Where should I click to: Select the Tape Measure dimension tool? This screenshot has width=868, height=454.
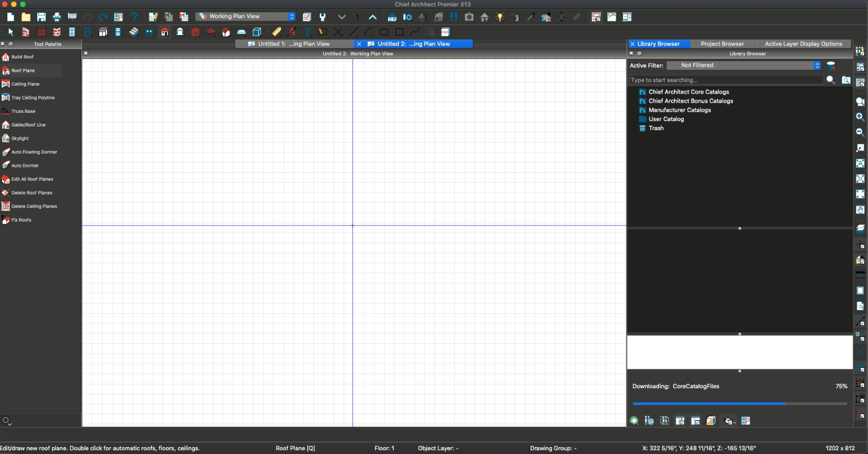[277, 32]
